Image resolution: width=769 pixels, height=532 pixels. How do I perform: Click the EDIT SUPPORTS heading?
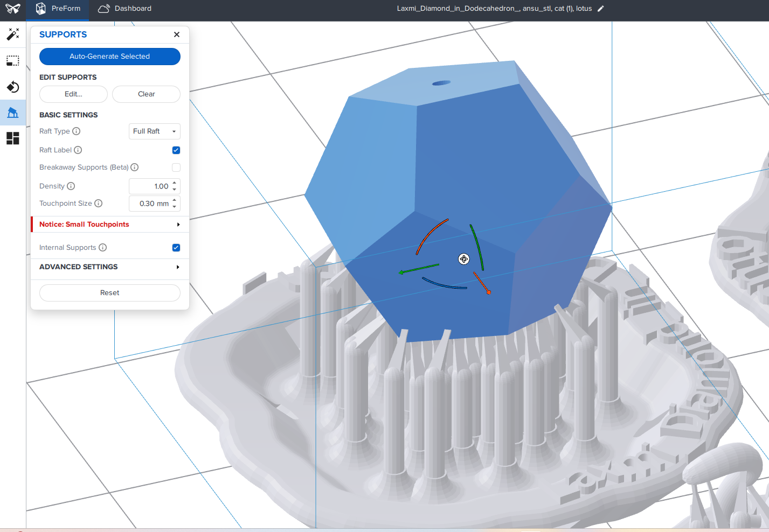point(68,78)
